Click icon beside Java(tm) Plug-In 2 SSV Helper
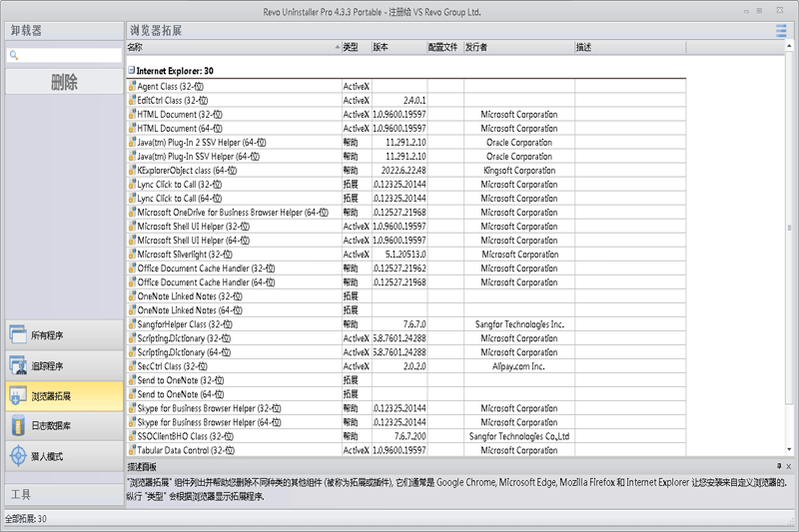 pyautogui.click(x=132, y=142)
